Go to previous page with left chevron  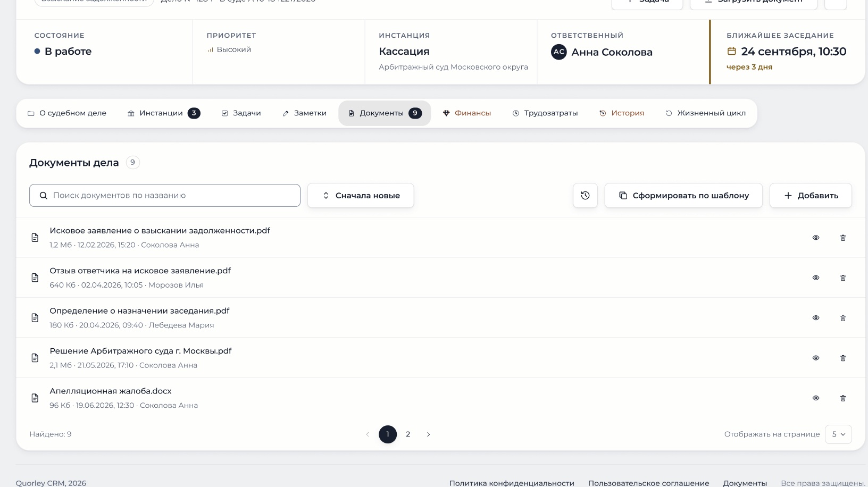368,434
